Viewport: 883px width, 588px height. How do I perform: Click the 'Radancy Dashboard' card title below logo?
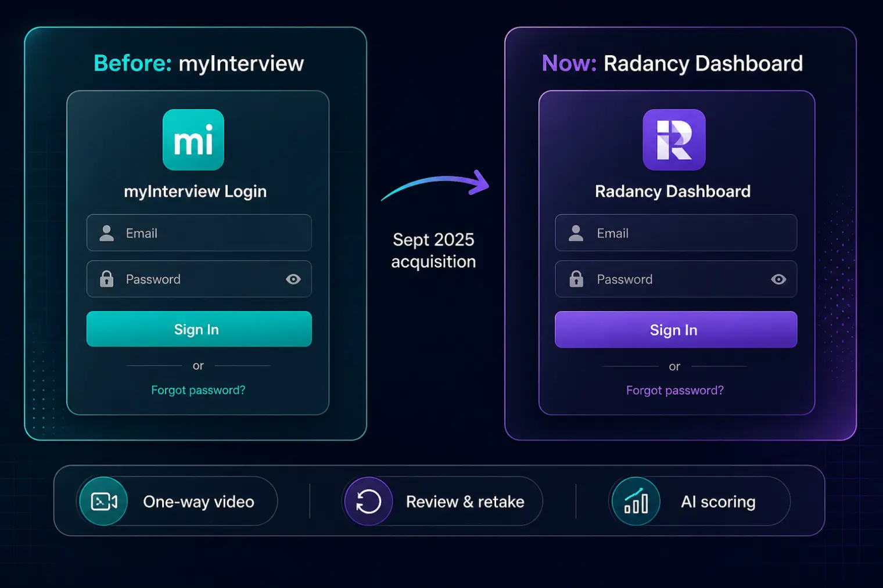(x=673, y=192)
